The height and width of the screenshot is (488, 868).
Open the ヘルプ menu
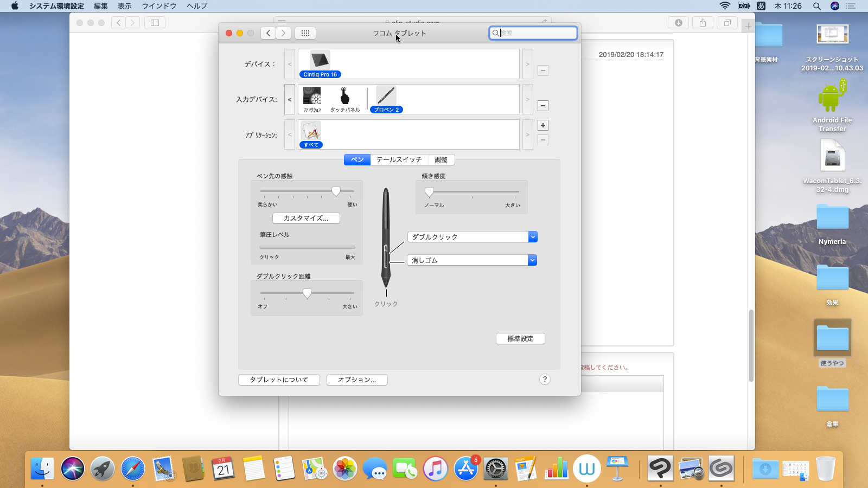197,6
